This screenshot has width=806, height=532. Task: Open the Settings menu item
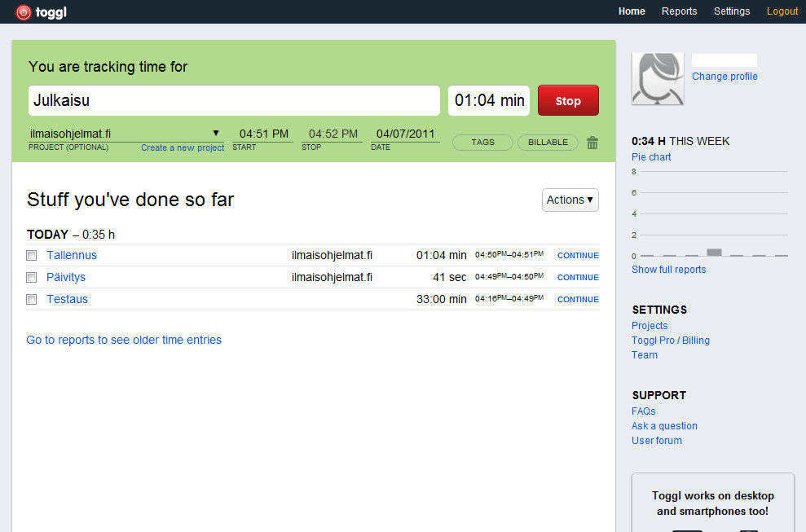732,11
